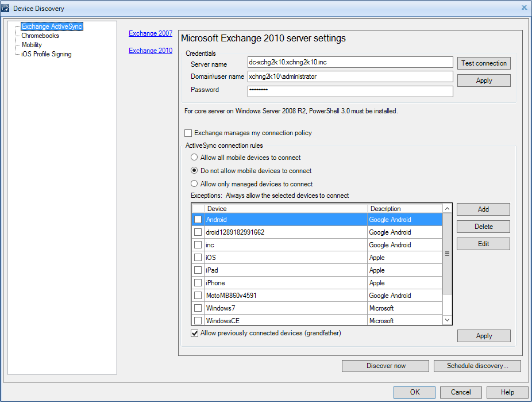The height and width of the screenshot is (402, 532).
Task: Close the Device Discovery dialog
Action: (524, 7)
